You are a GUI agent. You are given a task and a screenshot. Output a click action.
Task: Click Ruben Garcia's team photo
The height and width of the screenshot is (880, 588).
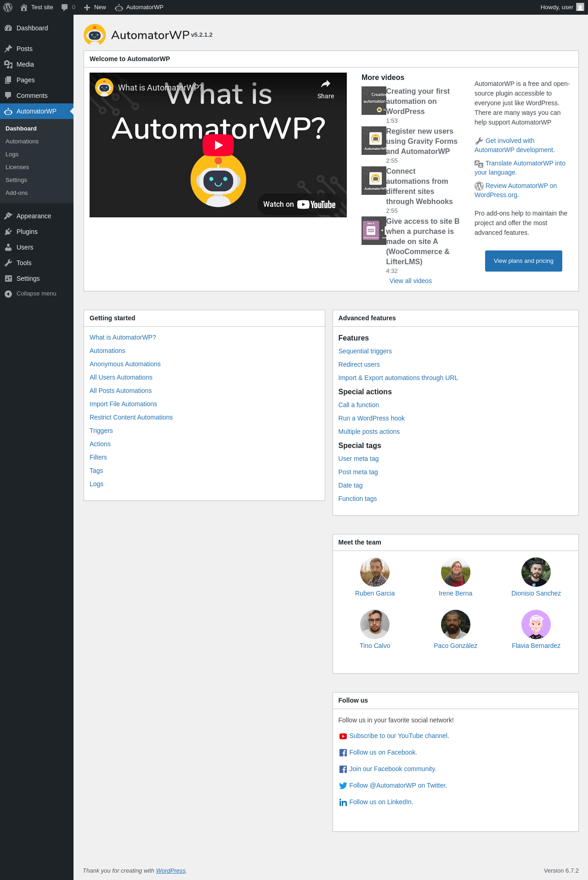click(375, 572)
